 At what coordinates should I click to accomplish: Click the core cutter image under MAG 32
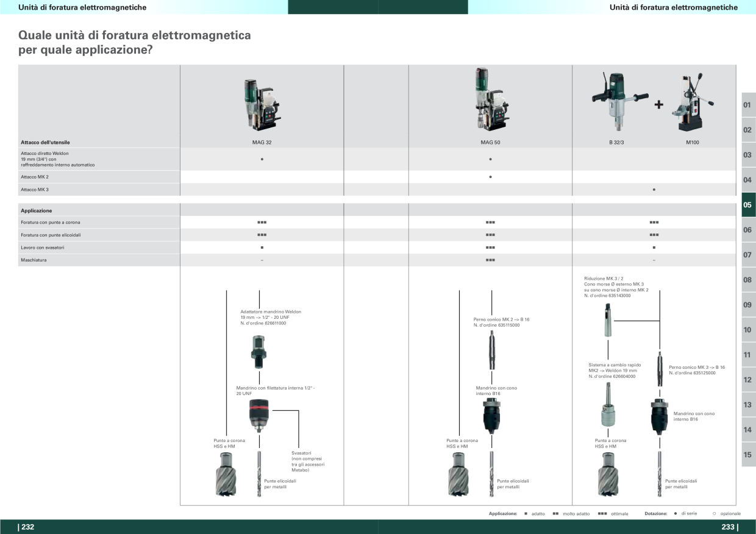coord(226,475)
